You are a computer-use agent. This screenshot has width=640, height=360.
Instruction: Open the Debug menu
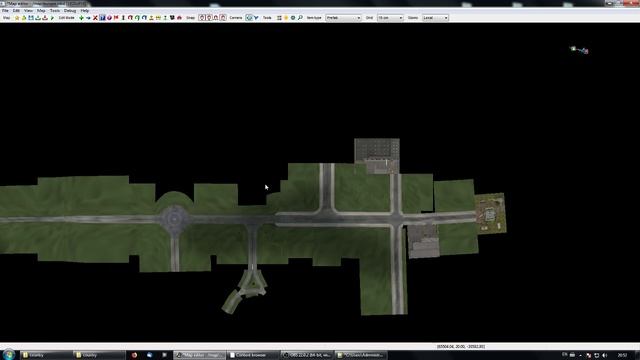[70, 11]
